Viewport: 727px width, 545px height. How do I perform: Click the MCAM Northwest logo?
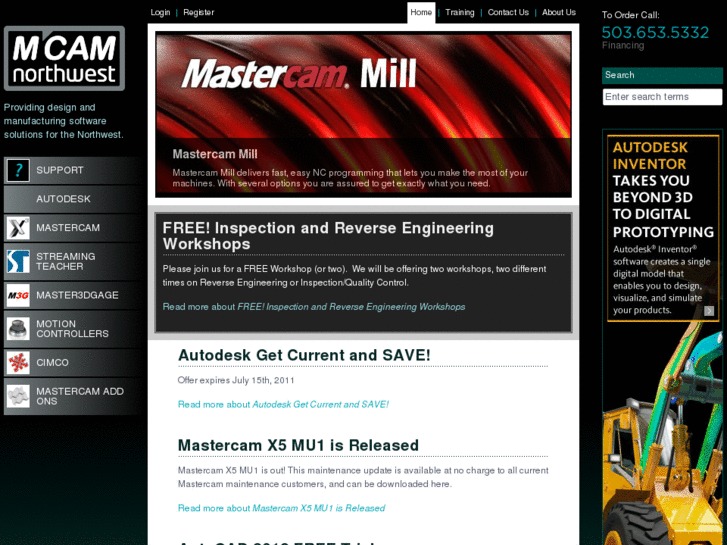coord(64,58)
